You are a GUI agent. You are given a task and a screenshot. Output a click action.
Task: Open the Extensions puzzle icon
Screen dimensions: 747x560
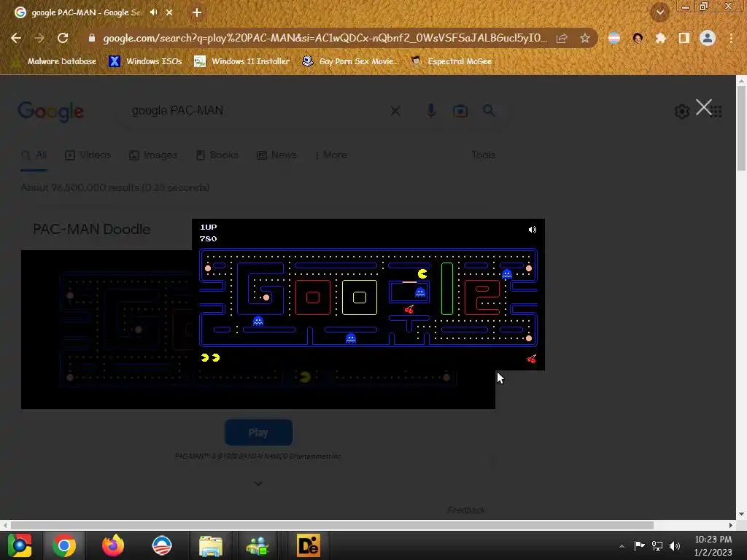coord(660,38)
